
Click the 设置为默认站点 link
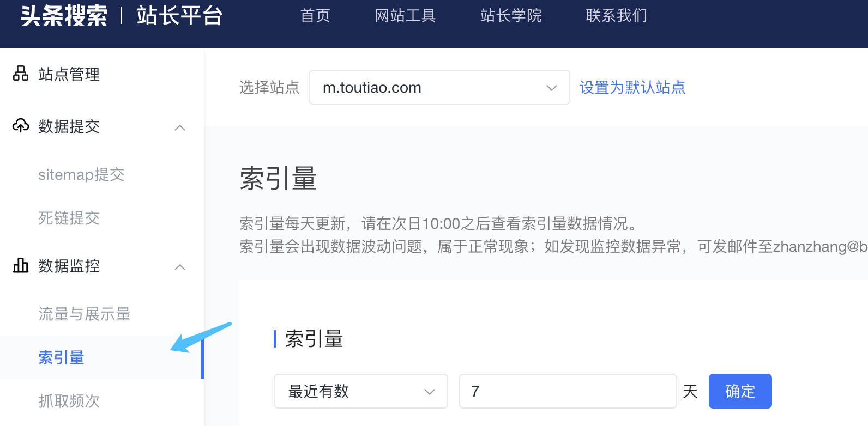(x=632, y=87)
